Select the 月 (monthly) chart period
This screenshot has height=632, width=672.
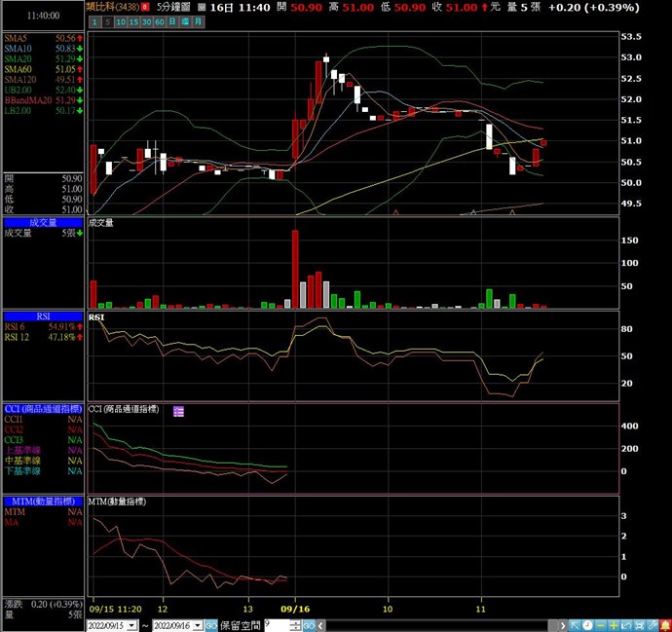coord(198,21)
